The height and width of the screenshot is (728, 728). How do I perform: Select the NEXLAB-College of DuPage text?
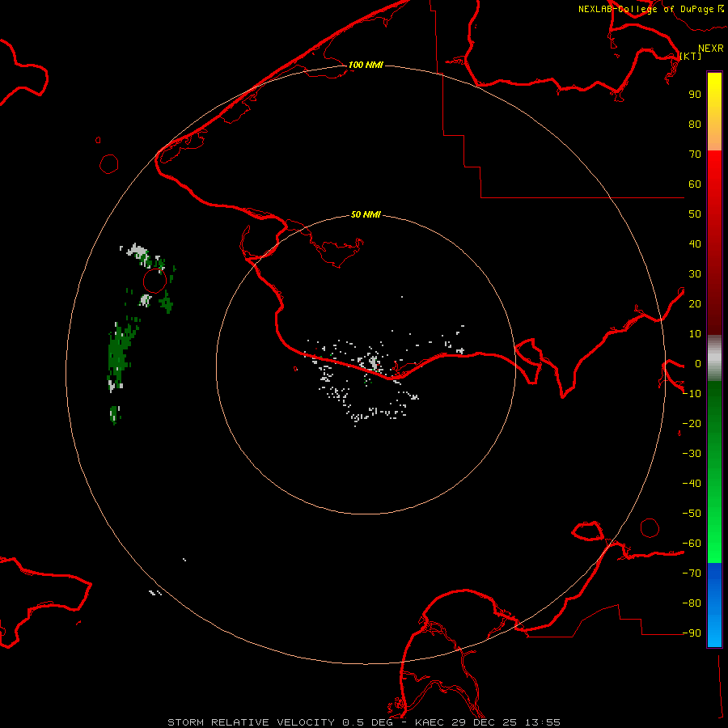point(646,9)
